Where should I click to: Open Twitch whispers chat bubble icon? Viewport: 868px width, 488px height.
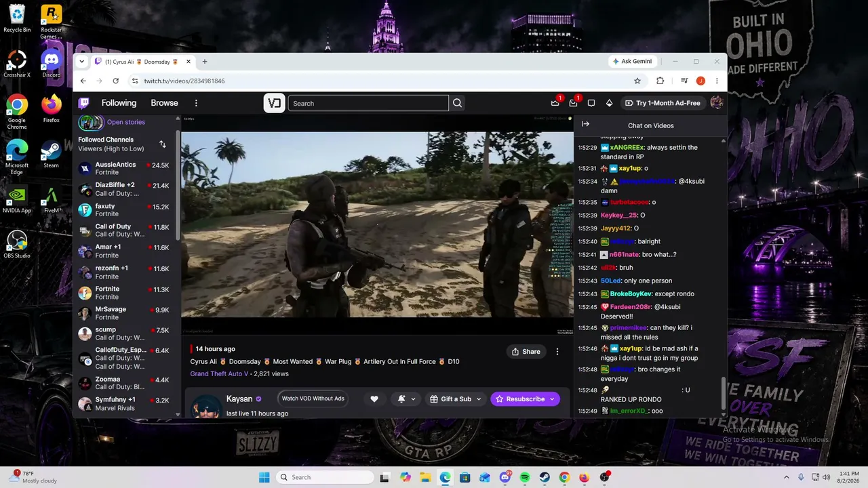[591, 103]
